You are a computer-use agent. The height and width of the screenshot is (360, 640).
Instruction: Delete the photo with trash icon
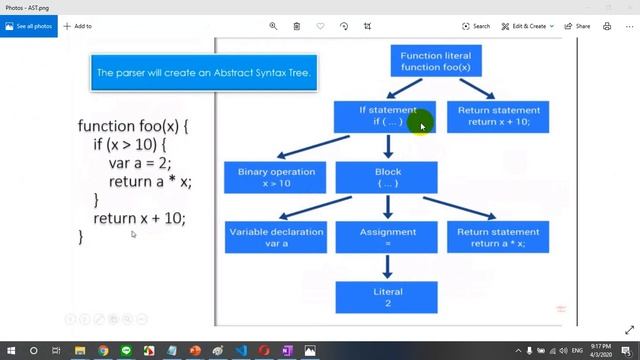tap(297, 26)
